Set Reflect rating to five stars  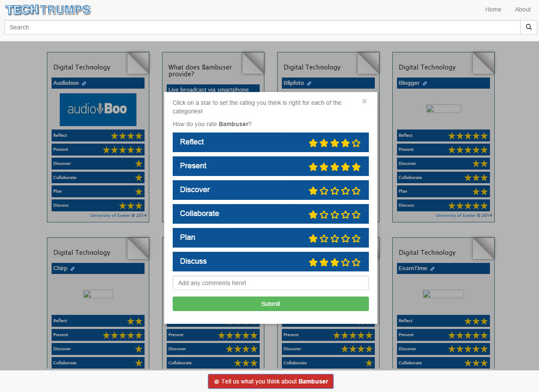(356, 143)
